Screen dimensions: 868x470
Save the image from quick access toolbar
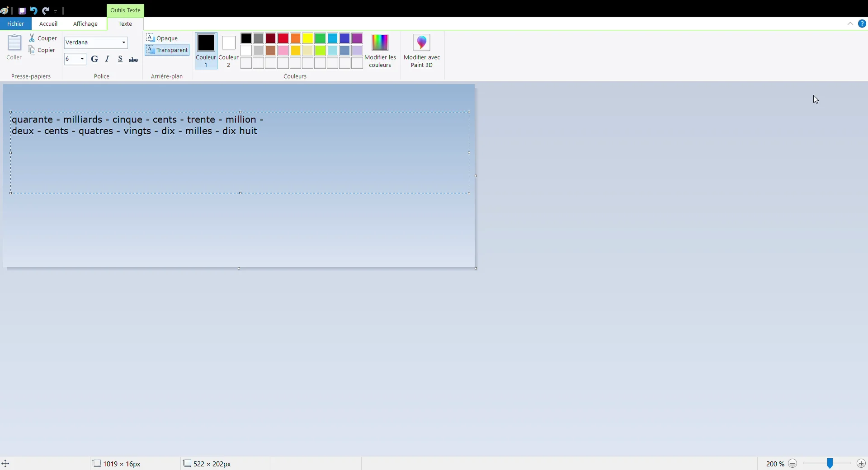pyautogui.click(x=22, y=10)
